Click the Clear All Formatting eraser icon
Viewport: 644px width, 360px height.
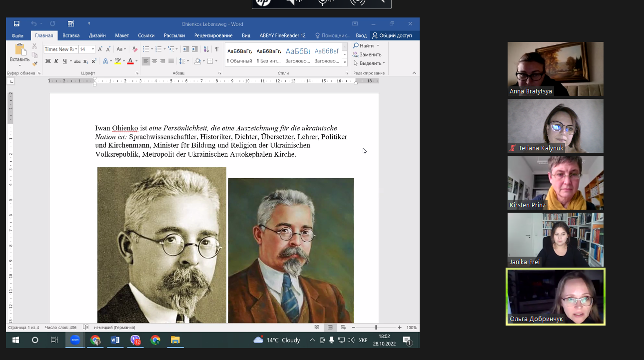[x=134, y=49]
